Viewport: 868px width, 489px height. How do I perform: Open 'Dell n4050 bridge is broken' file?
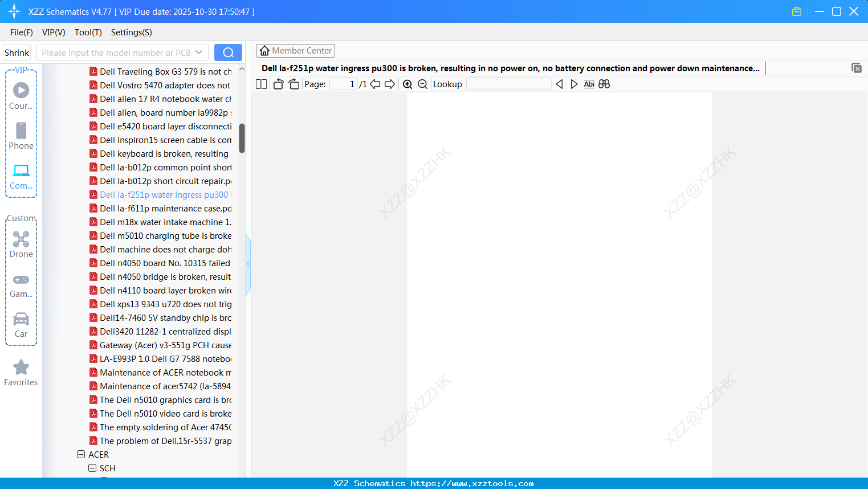click(161, 277)
